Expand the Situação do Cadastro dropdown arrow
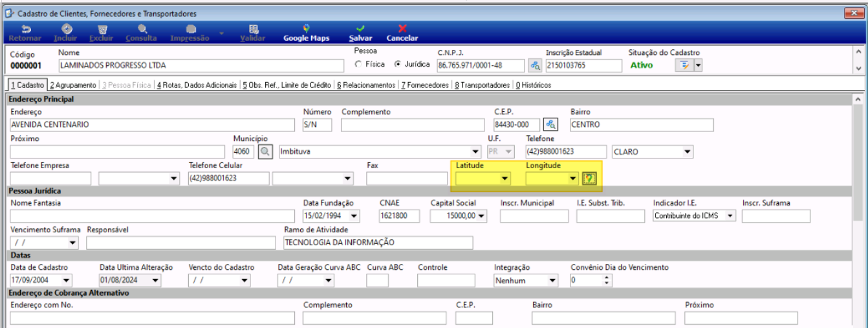The height and width of the screenshot is (328, 868). [698, 65]
